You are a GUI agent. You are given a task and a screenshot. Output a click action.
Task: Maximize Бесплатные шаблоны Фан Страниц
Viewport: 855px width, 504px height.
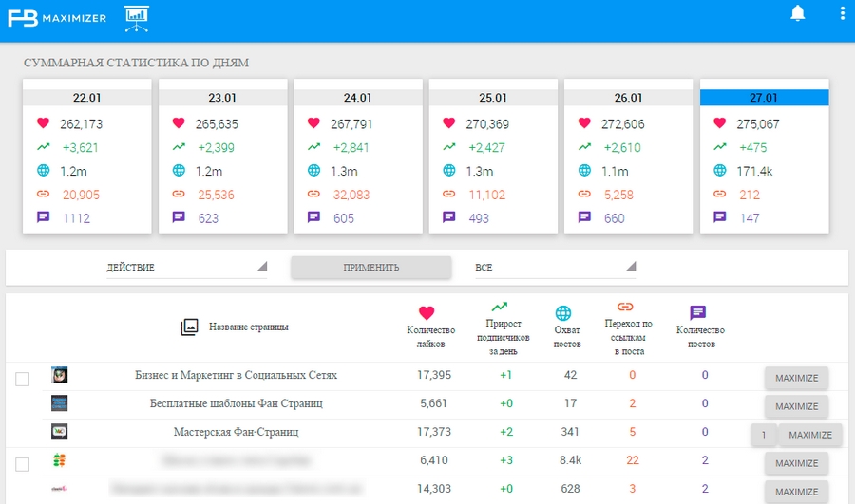[x=797, y=406]
